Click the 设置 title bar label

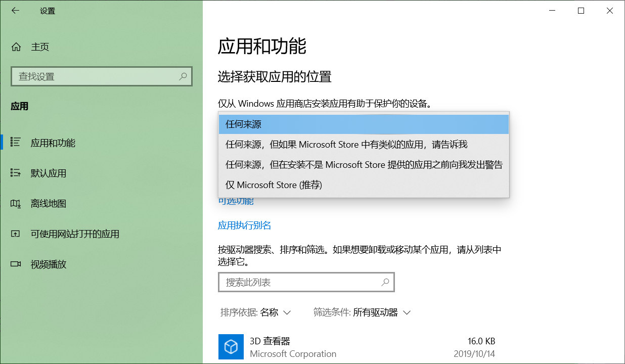click(47, 10)
